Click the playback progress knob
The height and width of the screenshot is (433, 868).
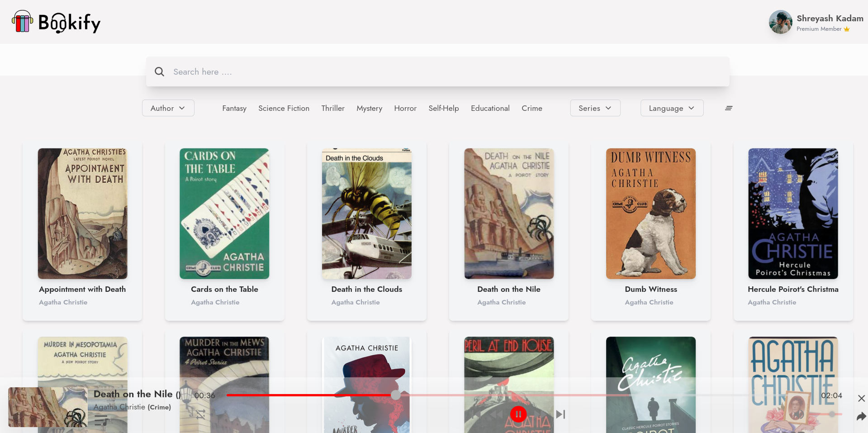tap(396, 395)
